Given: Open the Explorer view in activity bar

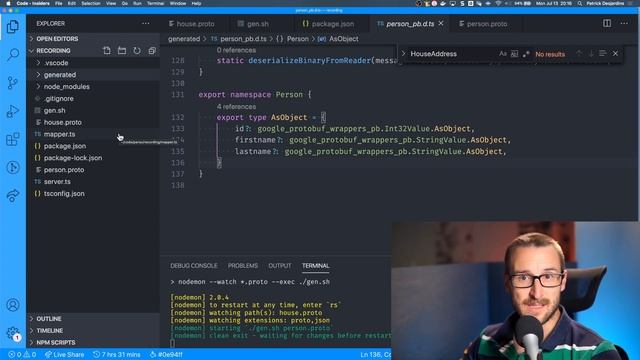Looking at the screenshot, I should 13,27.
